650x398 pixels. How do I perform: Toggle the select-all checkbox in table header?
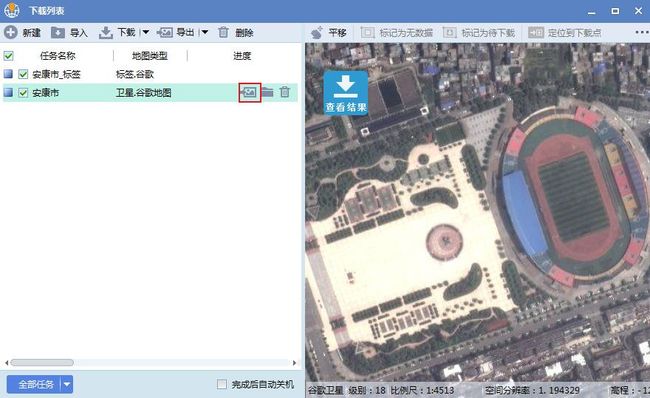(x=8, y=56)
